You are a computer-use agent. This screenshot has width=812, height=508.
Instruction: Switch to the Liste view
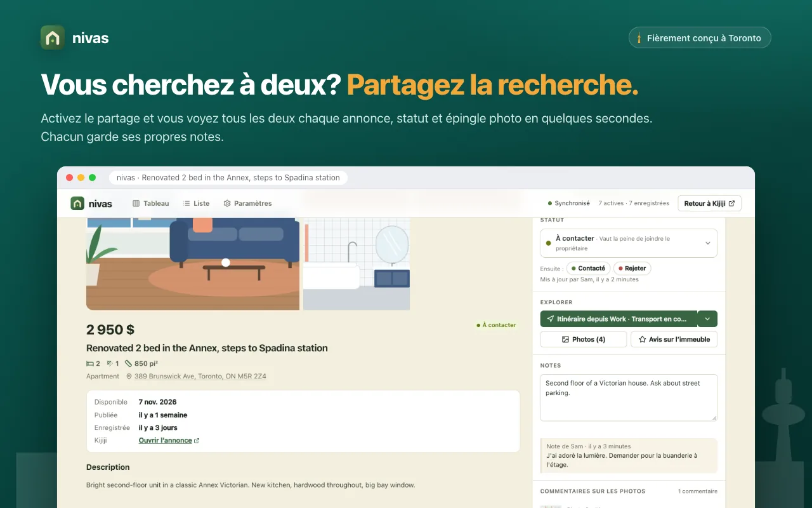pyautogui.click(x=196, y=203)
